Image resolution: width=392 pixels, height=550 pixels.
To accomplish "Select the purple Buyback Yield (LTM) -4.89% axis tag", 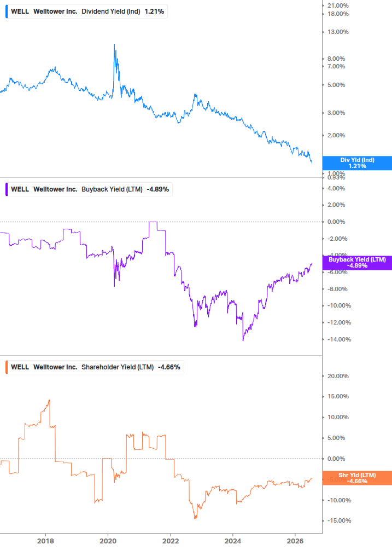I will click(x=357, y=263).
